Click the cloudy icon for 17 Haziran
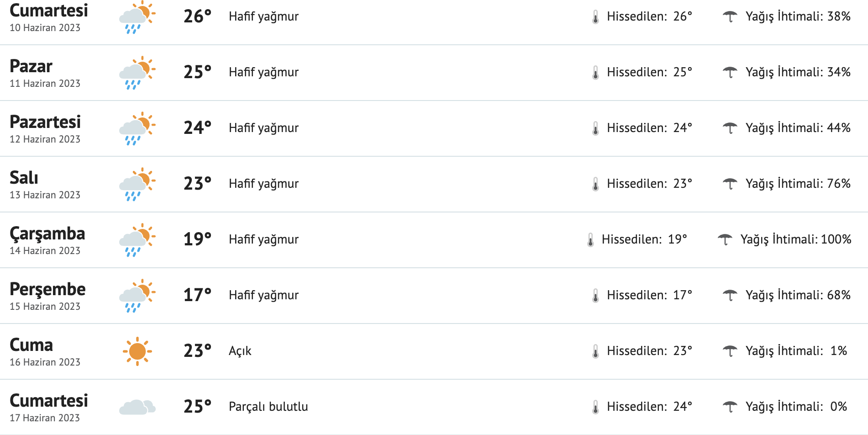Image resolution: width=868 pixels, height=435 pixels. [x=137, y=407]
